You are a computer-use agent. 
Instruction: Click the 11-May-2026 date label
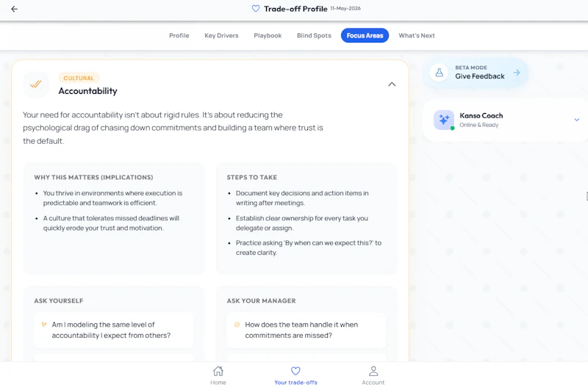tap(345, 8)
